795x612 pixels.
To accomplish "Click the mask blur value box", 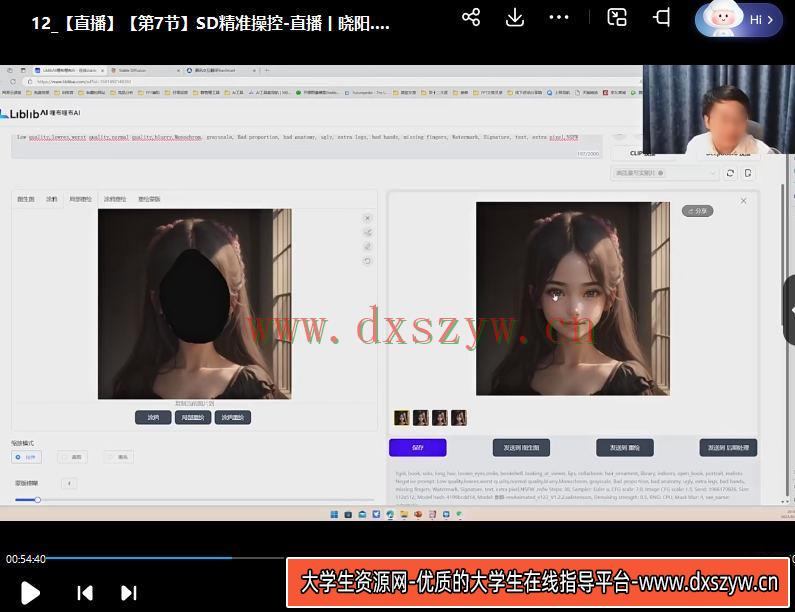I will (69, 483).
